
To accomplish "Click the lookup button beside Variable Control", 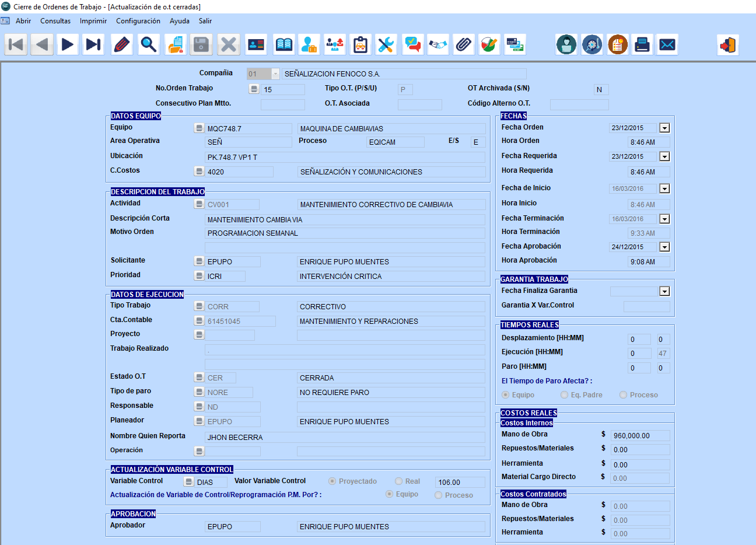I will (188, 481).
